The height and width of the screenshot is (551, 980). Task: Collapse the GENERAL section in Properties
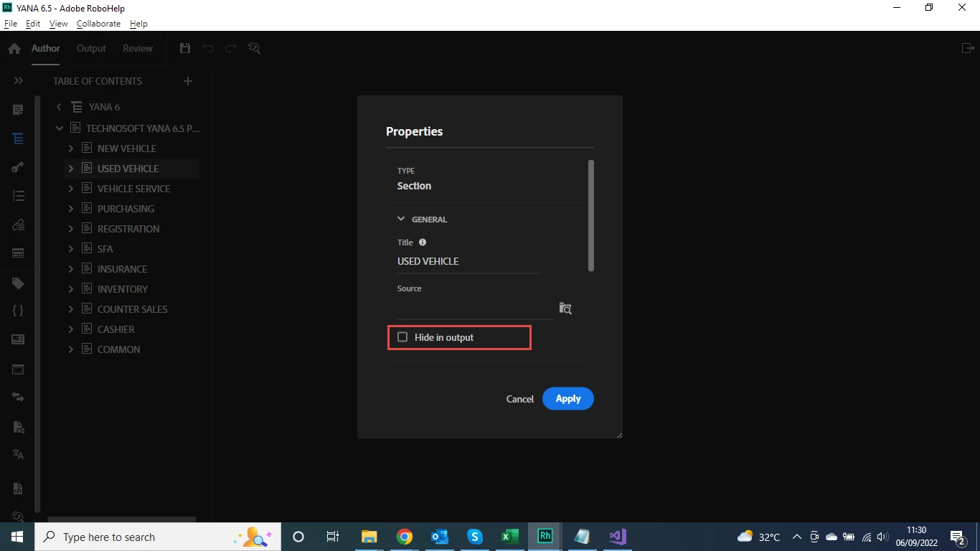[x=401, y=220]
